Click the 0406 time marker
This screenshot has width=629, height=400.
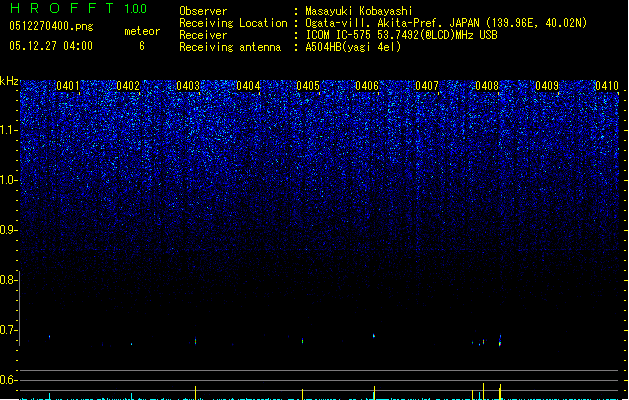click(x=367, y=86)
